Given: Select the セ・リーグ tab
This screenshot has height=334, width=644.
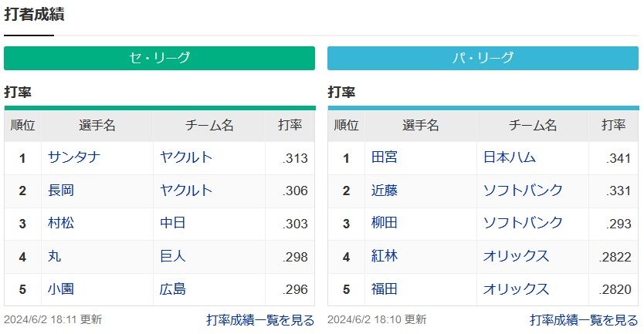Looking at the screenshot, I should [x=159, y=59].
